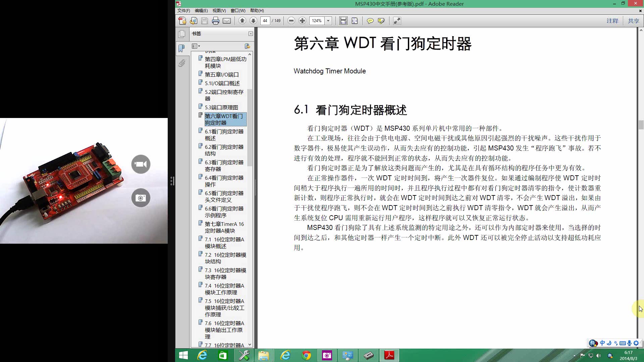Open the attachments paperclip panel
This screenshot has width=644, height=362.
click(x=181, y=63)
